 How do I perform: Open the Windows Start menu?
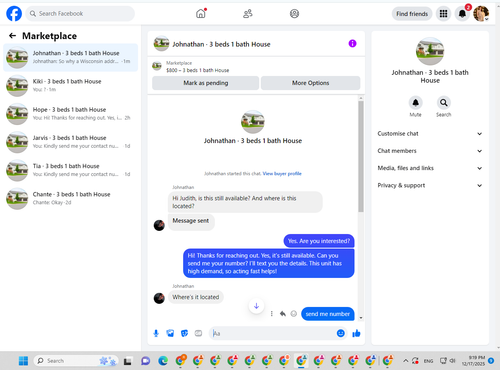[x=23, y=361]
